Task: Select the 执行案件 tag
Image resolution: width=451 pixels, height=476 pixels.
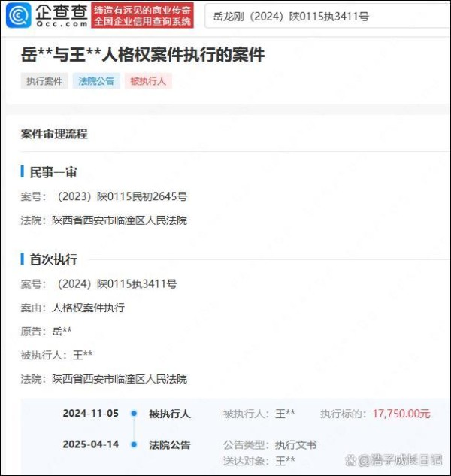Action: click(44, 81)
